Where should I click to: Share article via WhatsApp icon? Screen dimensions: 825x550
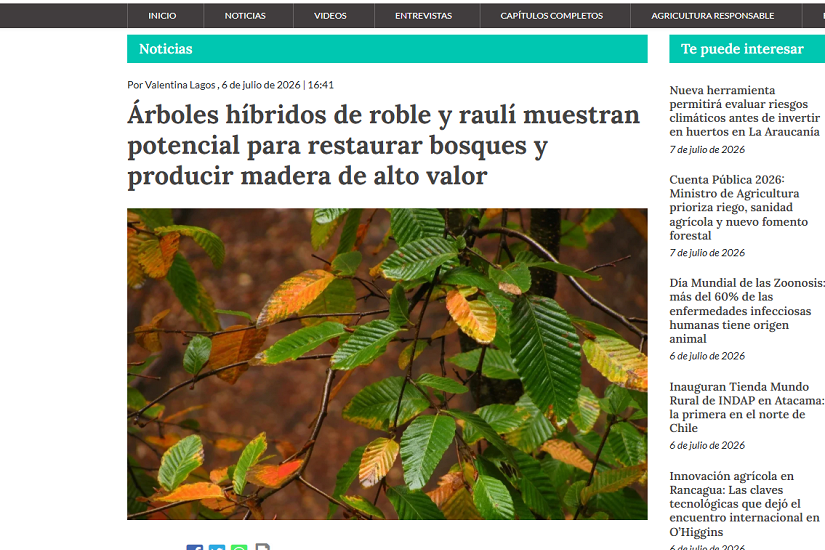[239, 547]
